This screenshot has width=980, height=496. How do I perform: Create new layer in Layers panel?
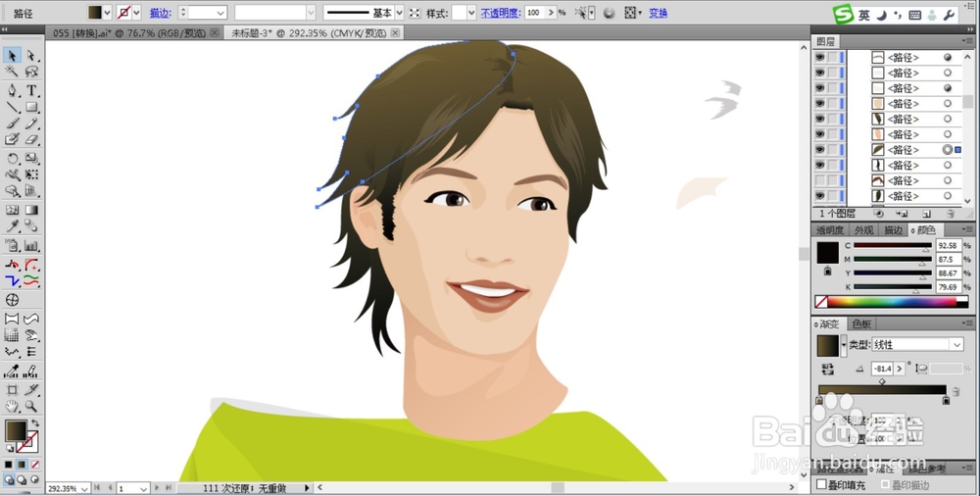click(926, 214)
